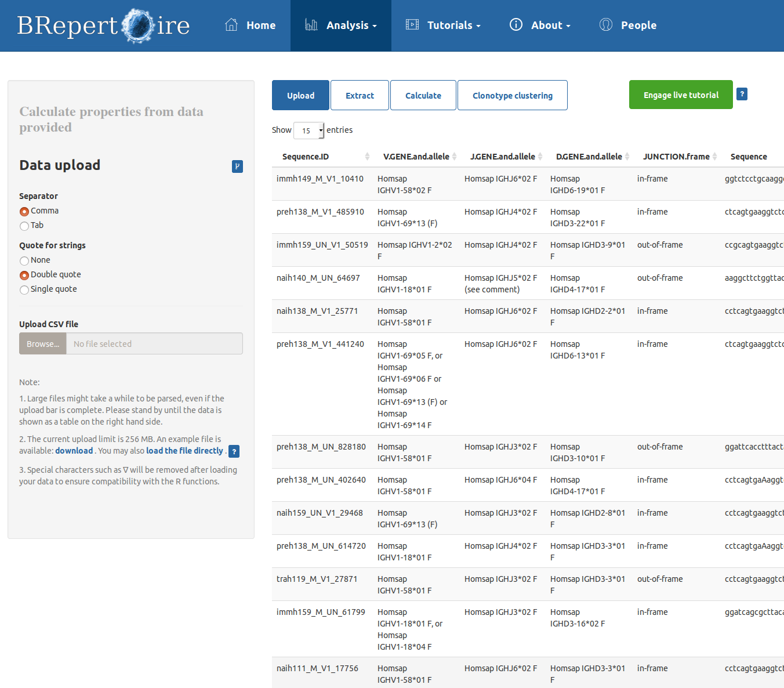This screenshot has width=784, height=688.
Task: Sort by JUNCTION.frame column arrows
Action: [715, 157]
